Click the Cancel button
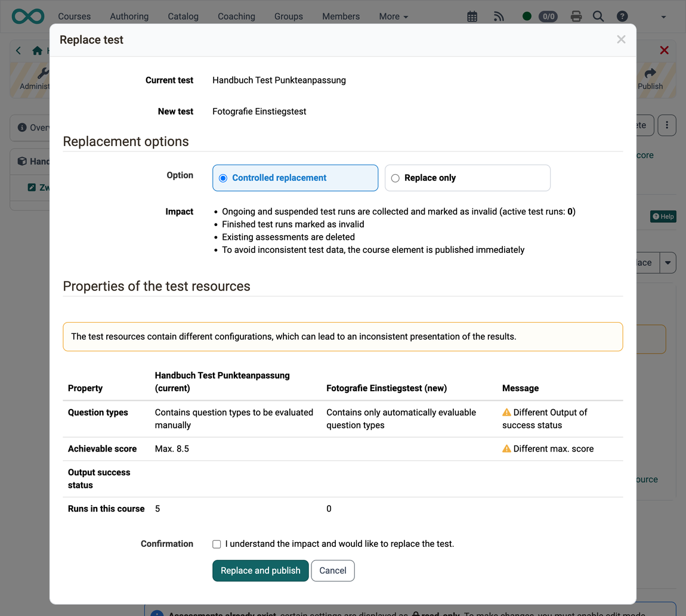Screen dimensions: 686x616 (332, 571)
